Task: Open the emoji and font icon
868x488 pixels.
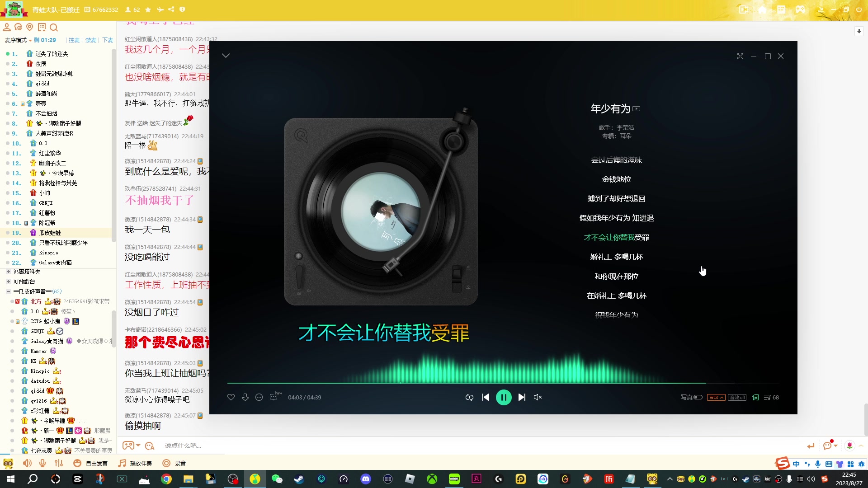Action: 150,446
